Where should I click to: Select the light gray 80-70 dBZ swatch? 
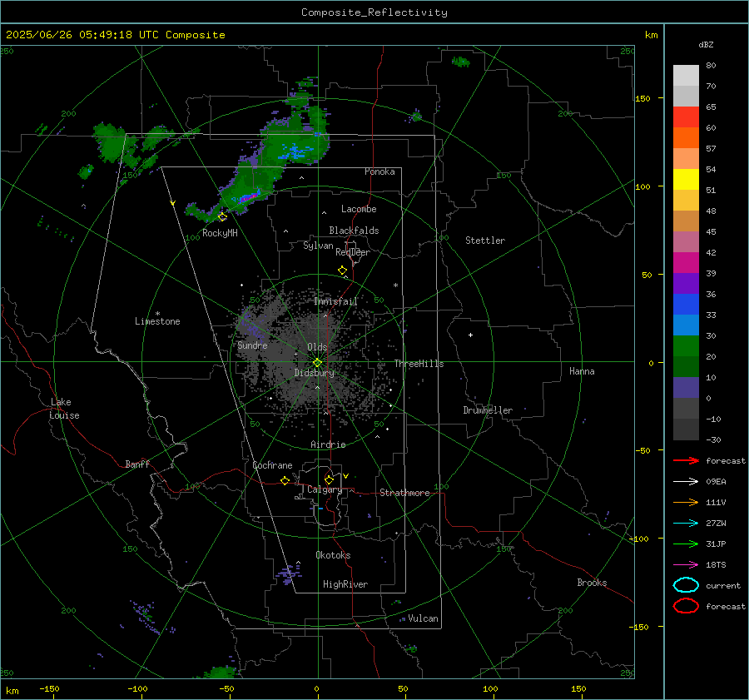click(x=686, y=75)
